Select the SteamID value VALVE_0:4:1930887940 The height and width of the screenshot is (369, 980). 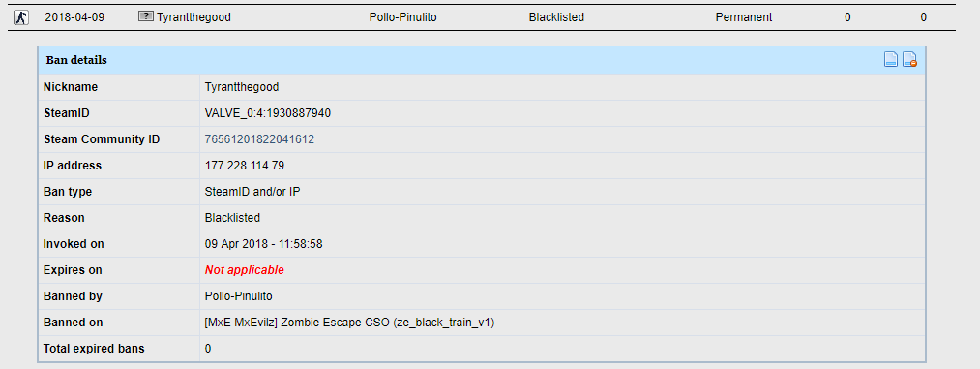tap(268, 113)
